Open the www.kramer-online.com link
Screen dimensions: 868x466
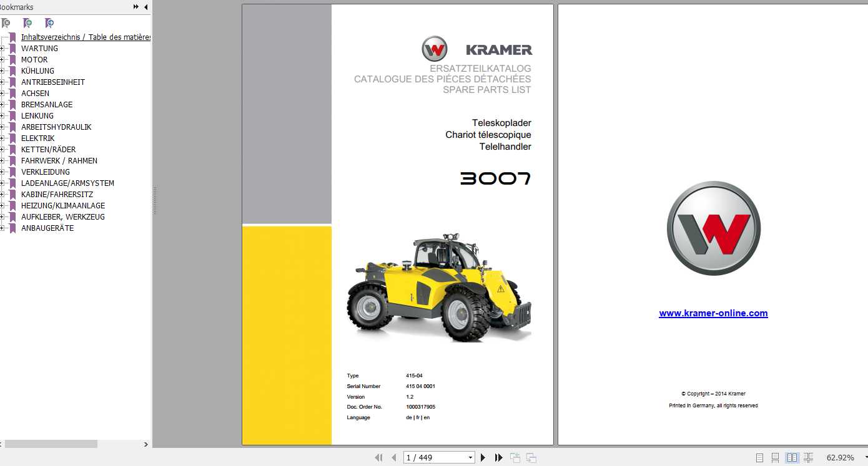(x=713, y=313)
